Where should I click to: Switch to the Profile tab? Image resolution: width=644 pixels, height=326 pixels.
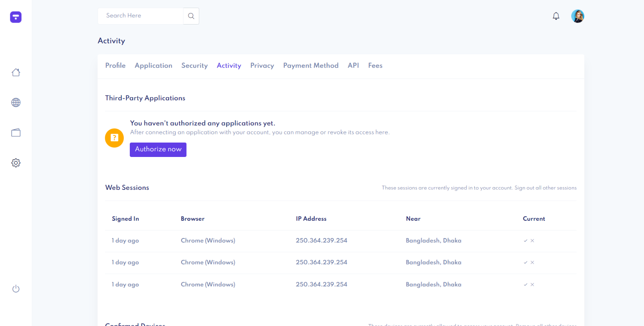[115, 66]
